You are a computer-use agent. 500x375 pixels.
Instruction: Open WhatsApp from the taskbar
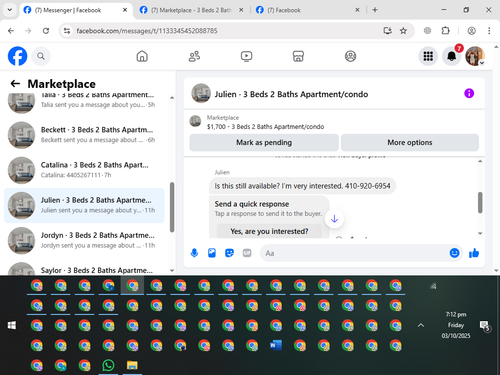click(x=108, y=365)
